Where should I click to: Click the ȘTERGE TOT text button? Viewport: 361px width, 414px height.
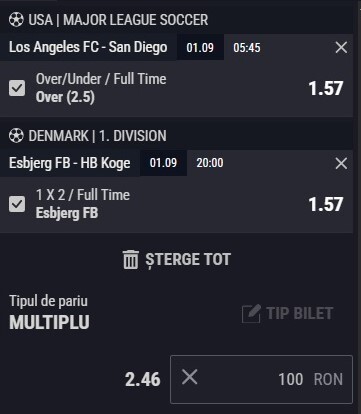pos(188,259)
